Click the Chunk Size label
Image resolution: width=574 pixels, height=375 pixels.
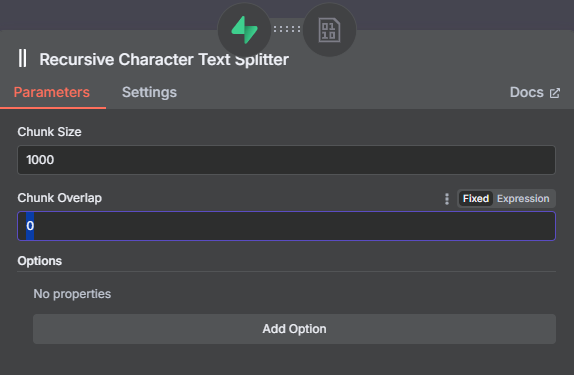(49, 132)
